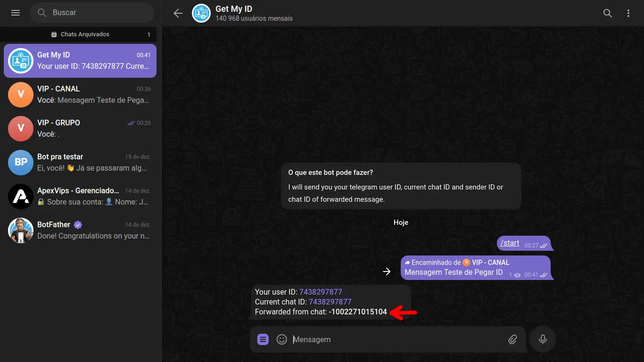Click the Mensagem Teste de Pegar ID bubble
The height and width of the screenshot is (362, 644).
click(476, 268)
